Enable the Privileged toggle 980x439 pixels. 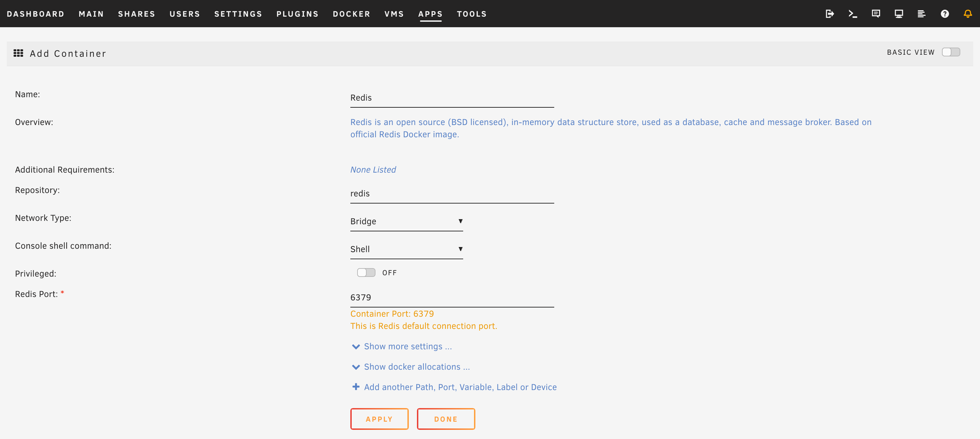click(366, 272)
